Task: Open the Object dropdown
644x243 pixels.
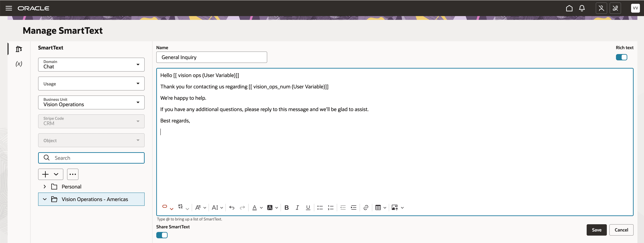Action: (x=91, y=140)
